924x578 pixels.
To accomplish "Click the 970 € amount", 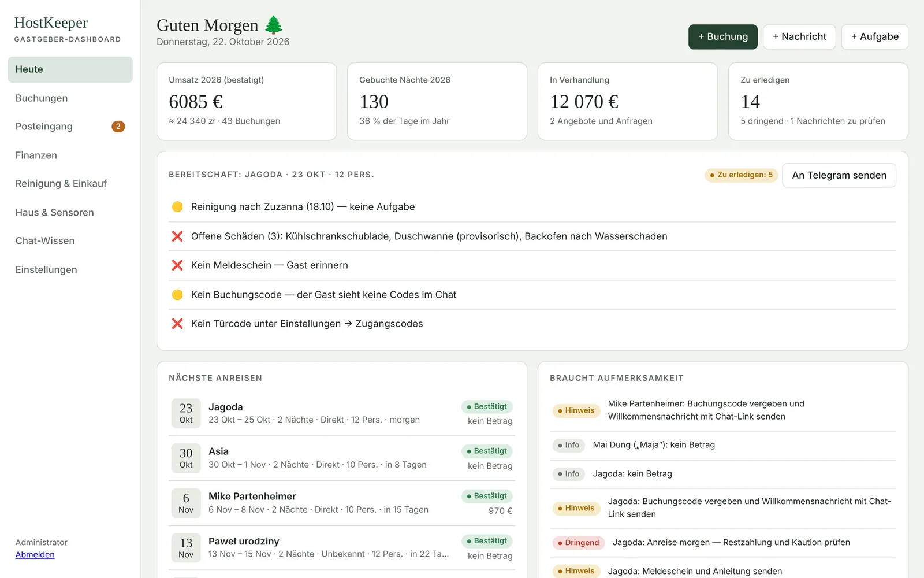I will pyautogui.click(x=500, y=511).
